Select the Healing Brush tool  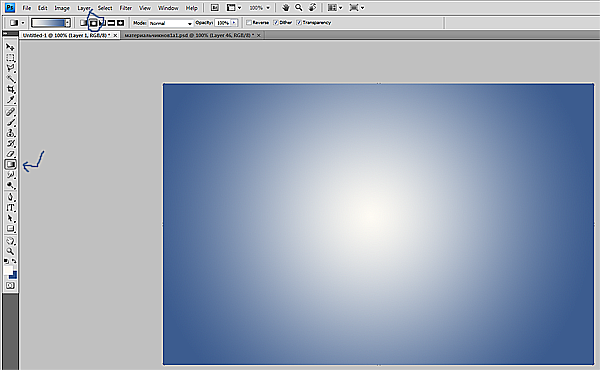(10, 112)
